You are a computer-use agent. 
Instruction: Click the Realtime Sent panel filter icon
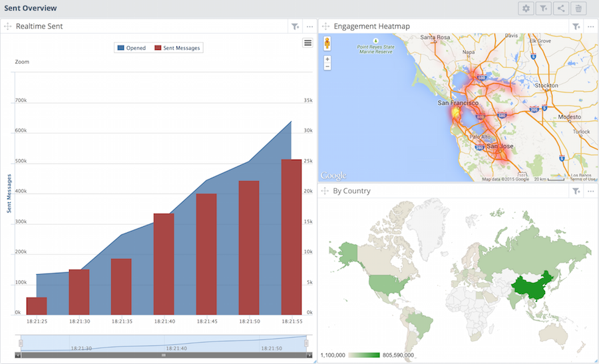[x=295, y=27]
